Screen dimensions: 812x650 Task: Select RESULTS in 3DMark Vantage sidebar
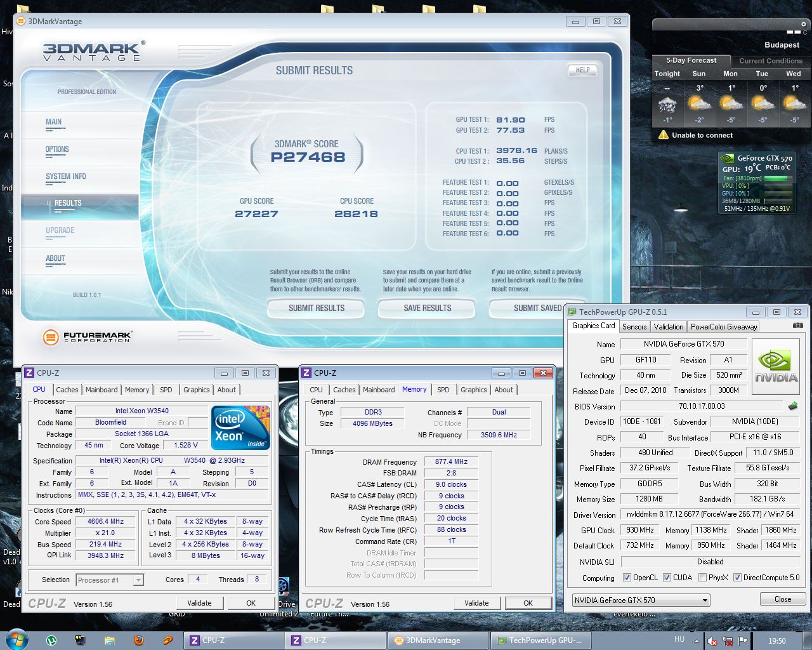pyautogui.click(x=80, y=206)
